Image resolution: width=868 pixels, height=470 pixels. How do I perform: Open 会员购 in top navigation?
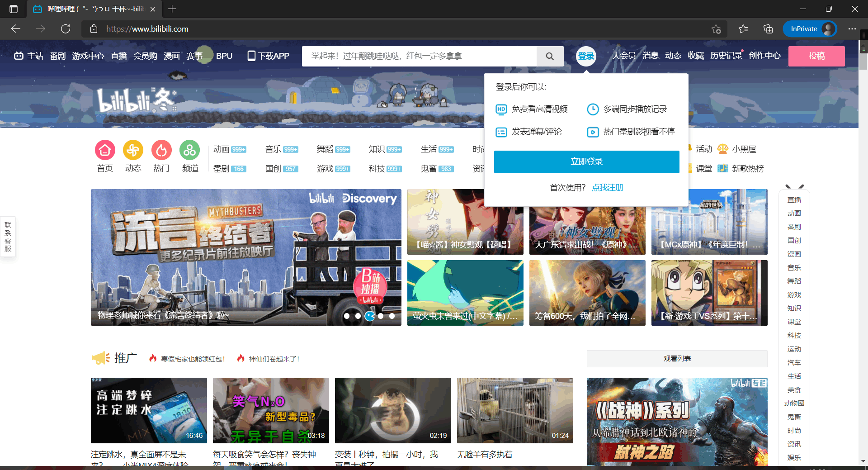pyautogui.click(x=145, y=56)
